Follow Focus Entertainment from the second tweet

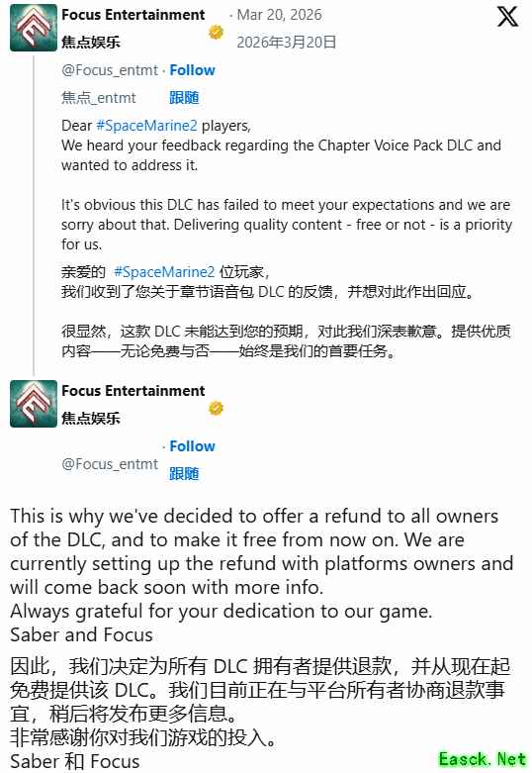tap(192, 446)
